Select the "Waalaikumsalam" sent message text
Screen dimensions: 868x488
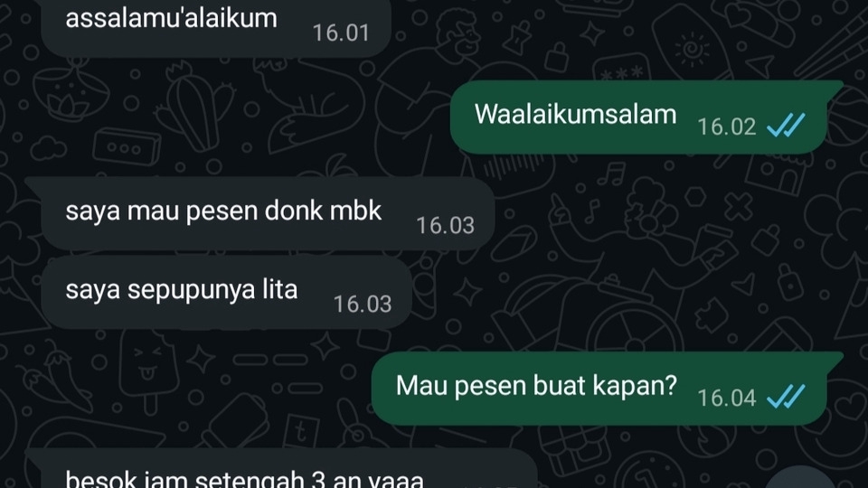click(575, 115)
